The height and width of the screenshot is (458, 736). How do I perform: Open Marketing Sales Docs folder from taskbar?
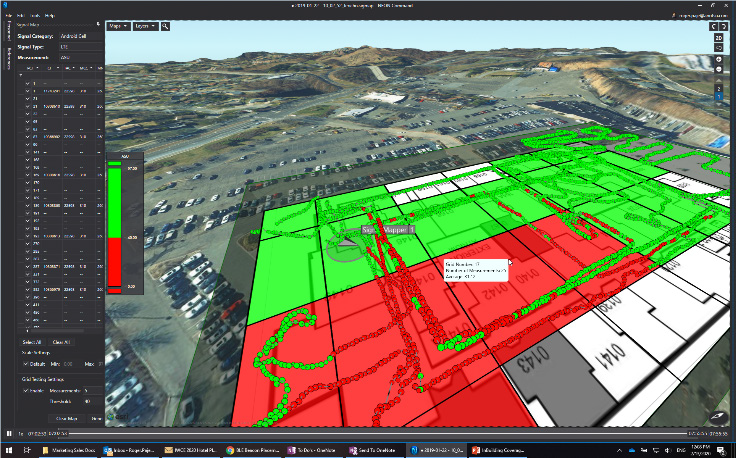tap(69, 450)
